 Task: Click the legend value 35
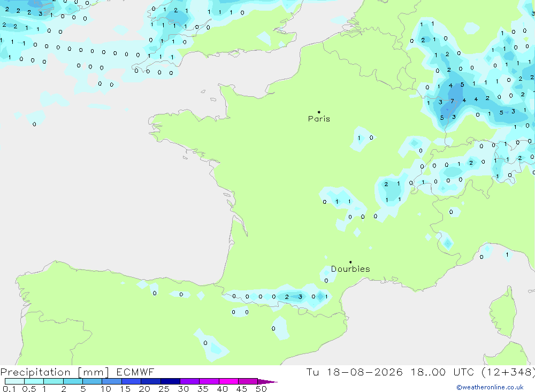coord(203,389)
